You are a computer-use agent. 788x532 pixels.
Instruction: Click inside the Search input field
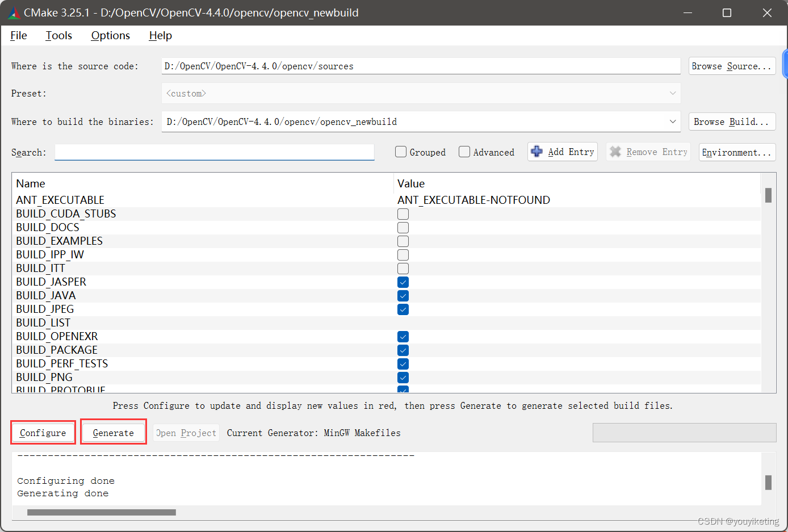coord(214,152)
